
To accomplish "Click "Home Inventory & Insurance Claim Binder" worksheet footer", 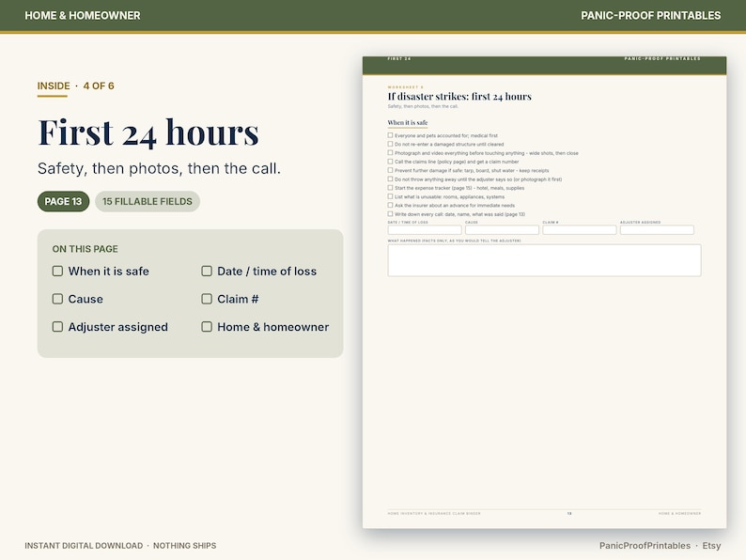I will coord(434,513).
